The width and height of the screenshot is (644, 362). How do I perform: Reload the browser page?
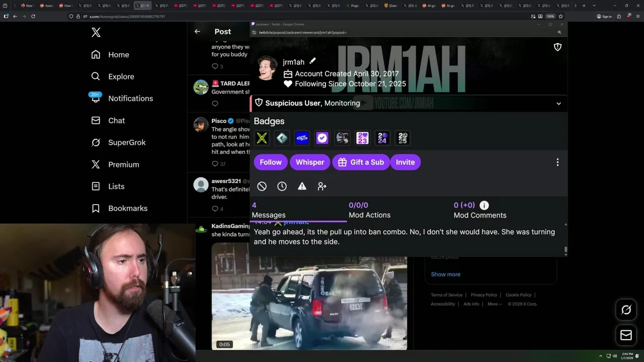[x=33, y=16]
